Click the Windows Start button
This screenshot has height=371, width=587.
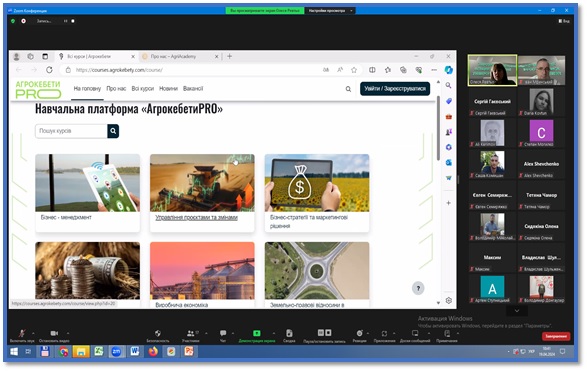click(x=14, y=352)
